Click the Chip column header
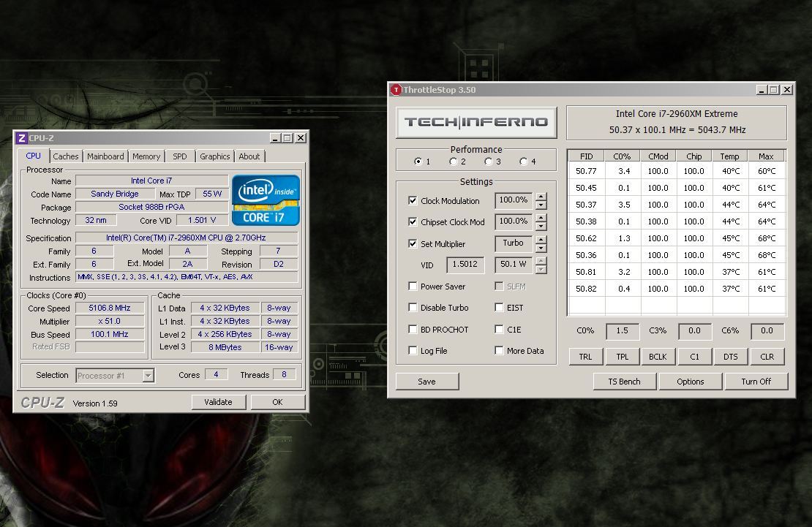This screenshot has width=812, height=527. click(x=694, y=156)
